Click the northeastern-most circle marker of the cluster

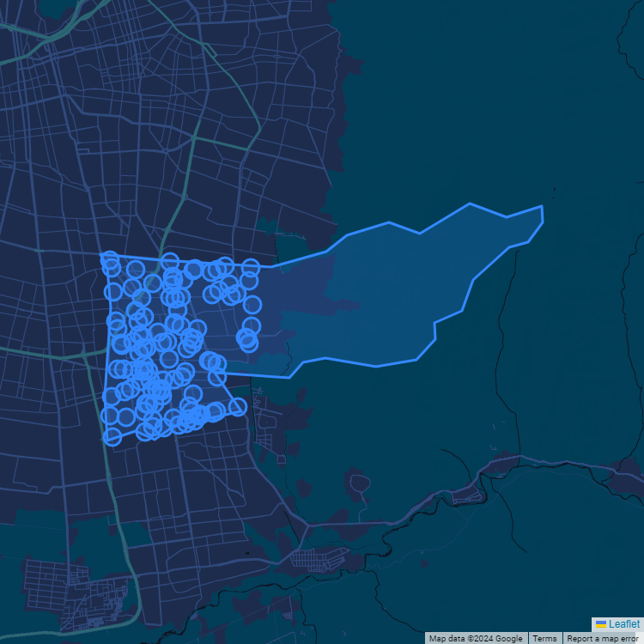click(251, 267)
